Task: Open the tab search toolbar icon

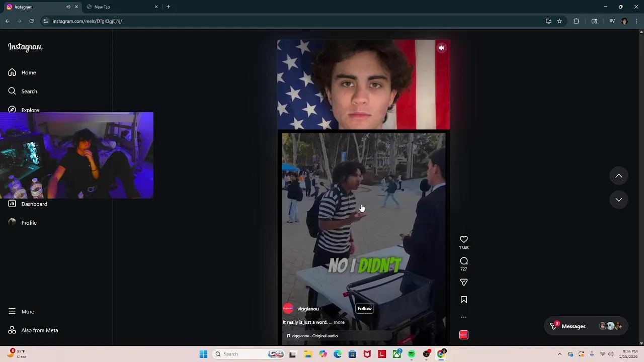Action: [x=594, y=21]
